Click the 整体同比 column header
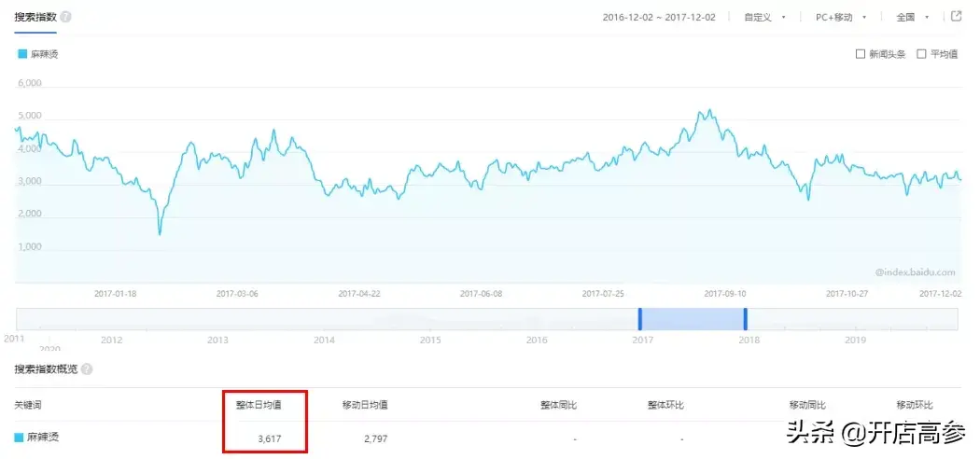Viewport: 980px width, 459px height. tap(558, 405)
